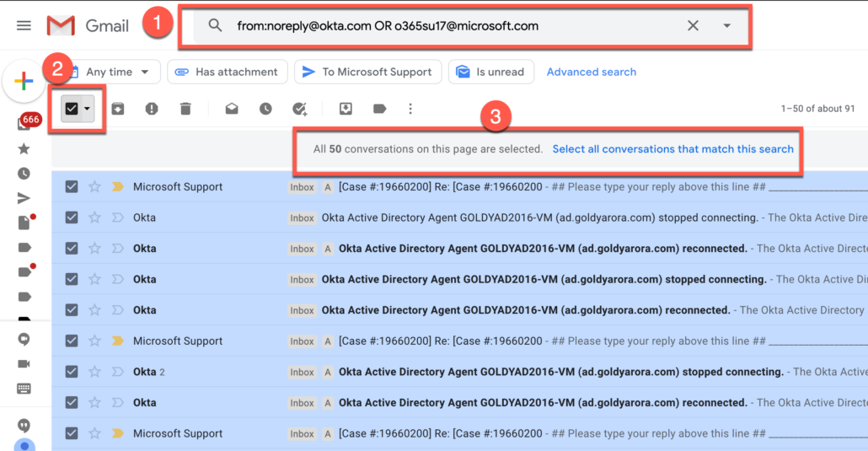Click Inbox label on Okta 2 row
Image resolution: width=868 pixels, height=451 pixels.
coord(302,373)
